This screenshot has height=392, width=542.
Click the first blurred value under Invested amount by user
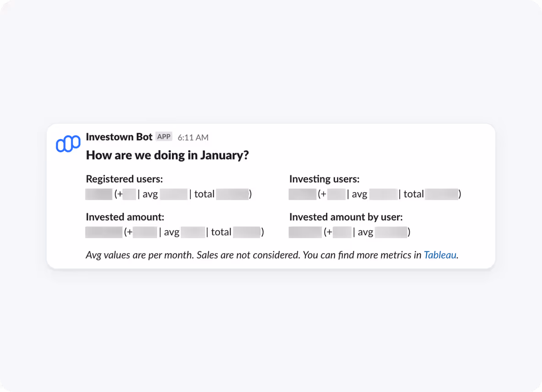coord(305,232)
